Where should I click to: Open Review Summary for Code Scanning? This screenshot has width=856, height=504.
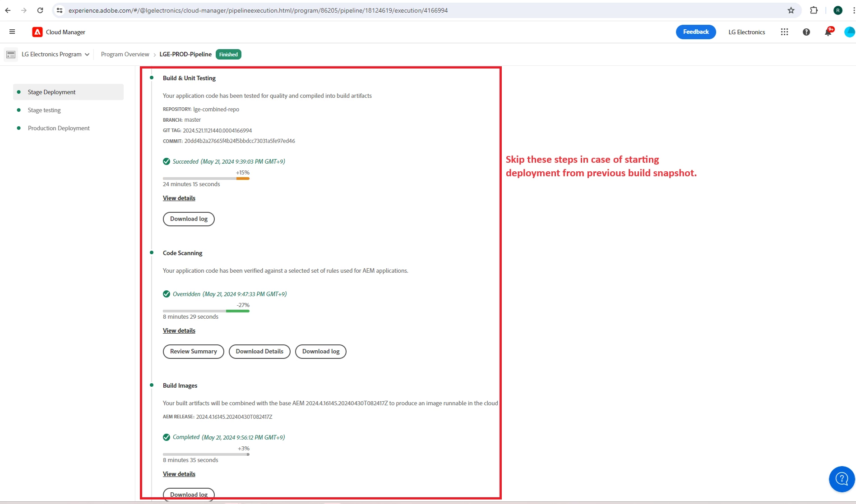coord(194,351)
